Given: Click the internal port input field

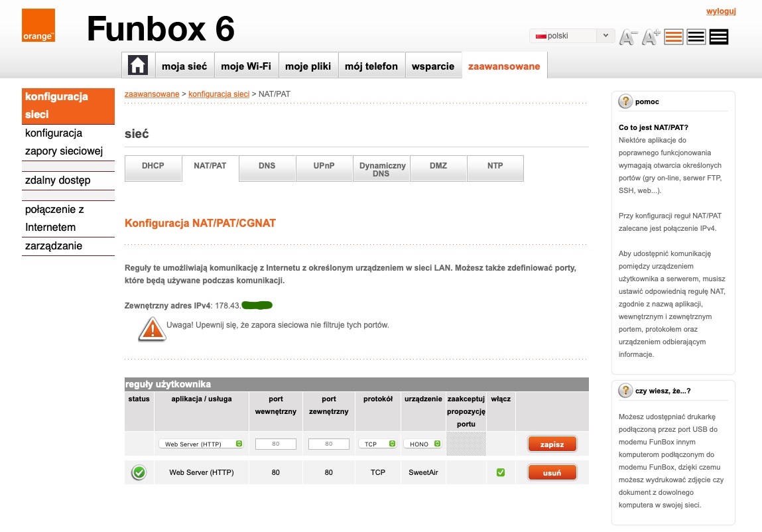Looking at the screenshot, I should [x=276, y=444].
